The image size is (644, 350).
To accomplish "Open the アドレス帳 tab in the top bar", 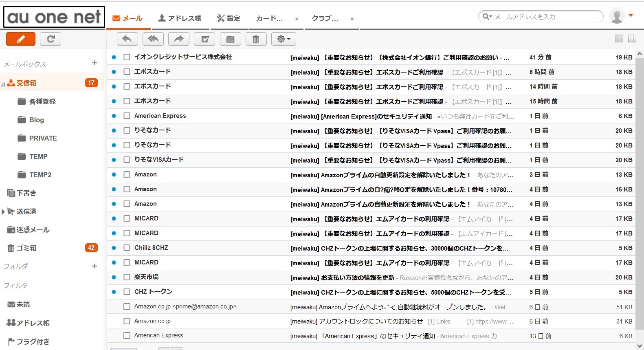I will pos(180,18).
